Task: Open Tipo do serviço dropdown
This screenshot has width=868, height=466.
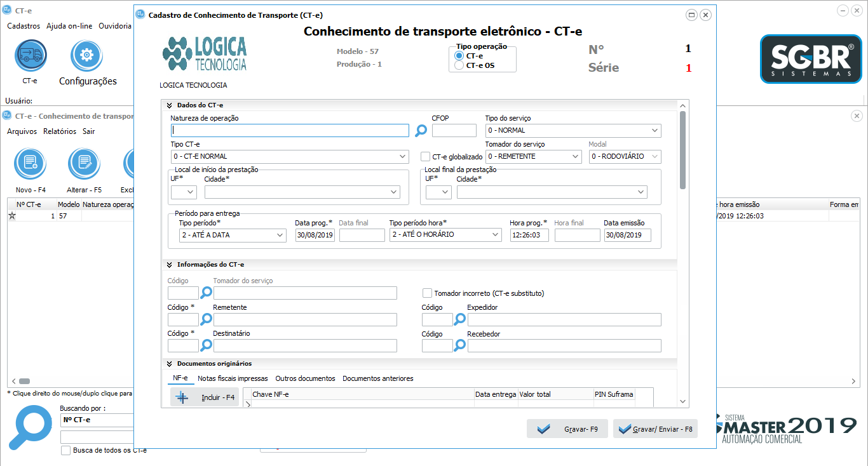Action: point(573,131)
